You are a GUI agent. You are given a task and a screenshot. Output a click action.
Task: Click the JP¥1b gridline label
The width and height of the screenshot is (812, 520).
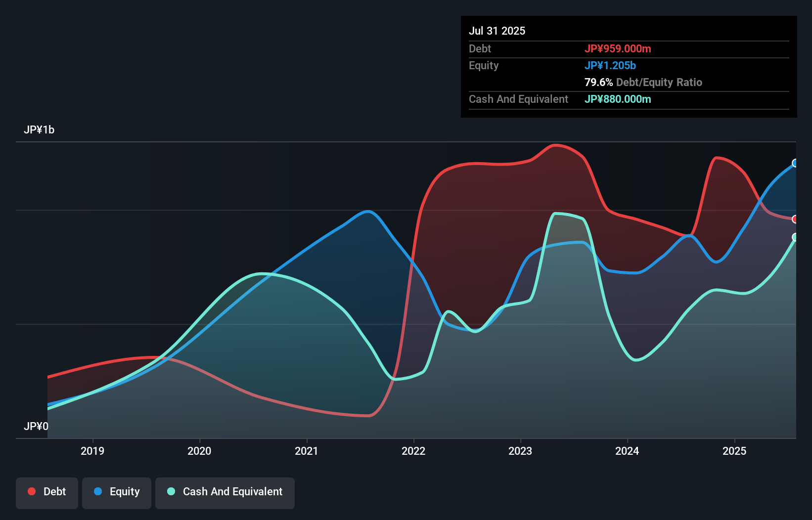(x=40, y=130)
